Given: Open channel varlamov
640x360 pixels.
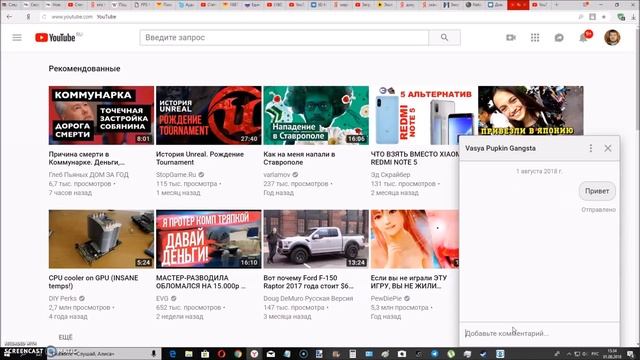Looking at the screenshot, I should coord(277,175).
